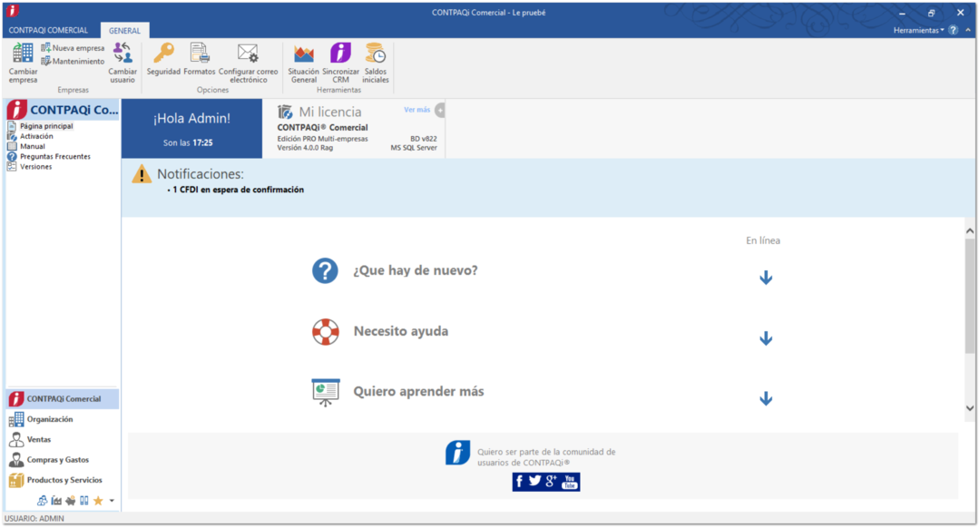Expand Quiero aprender más arrow
Viewport: 980px width, 528px height.
[x=765, y=398]
